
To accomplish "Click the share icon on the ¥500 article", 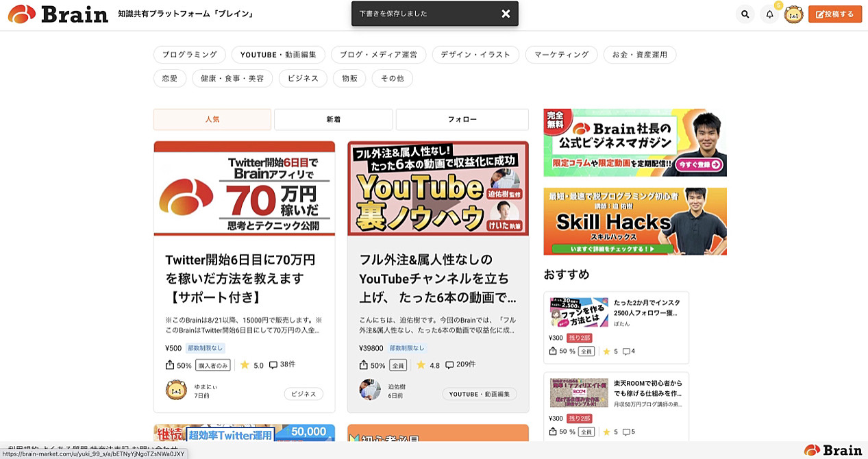I will tap(170, 365).
